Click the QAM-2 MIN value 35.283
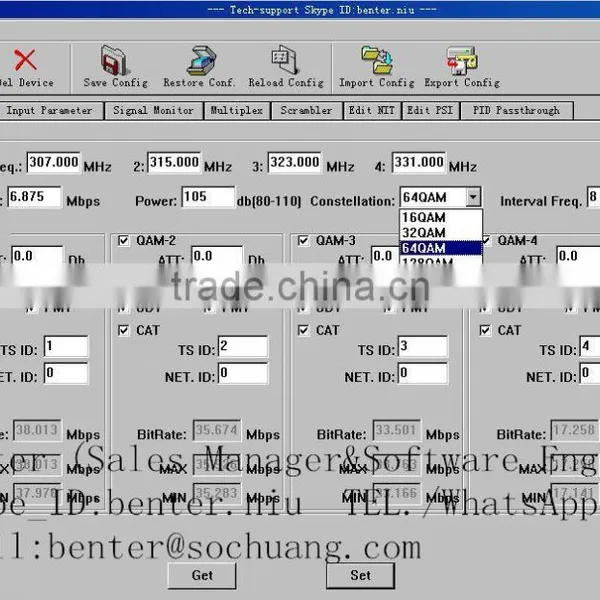The width and height of the screenshot is (600, 600). click(x=217, y=493)
